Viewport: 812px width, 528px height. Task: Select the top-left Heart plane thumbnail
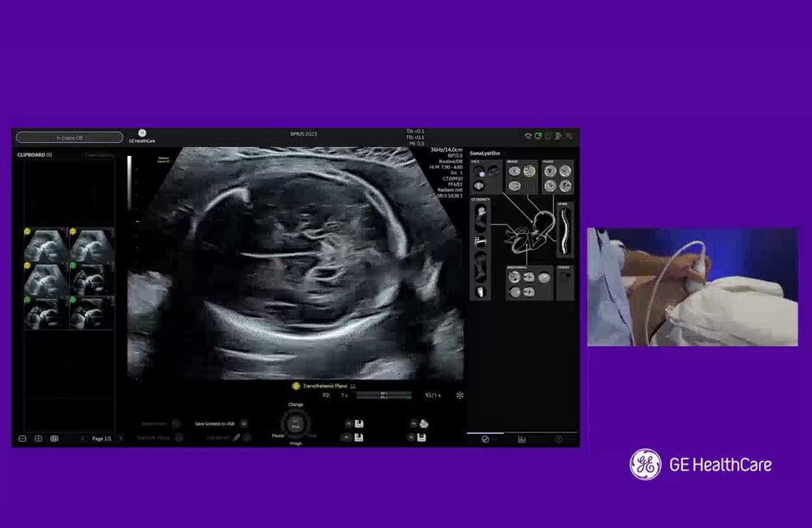pos(551,171)
